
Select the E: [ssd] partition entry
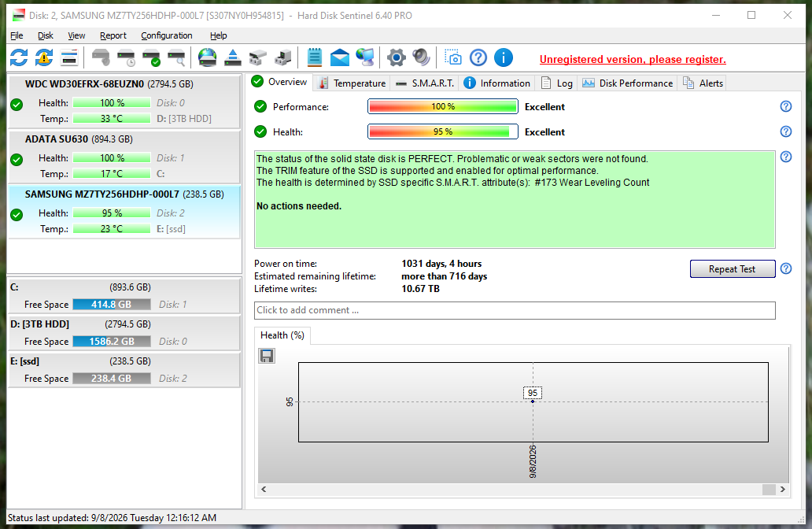[x=124, y=370]
